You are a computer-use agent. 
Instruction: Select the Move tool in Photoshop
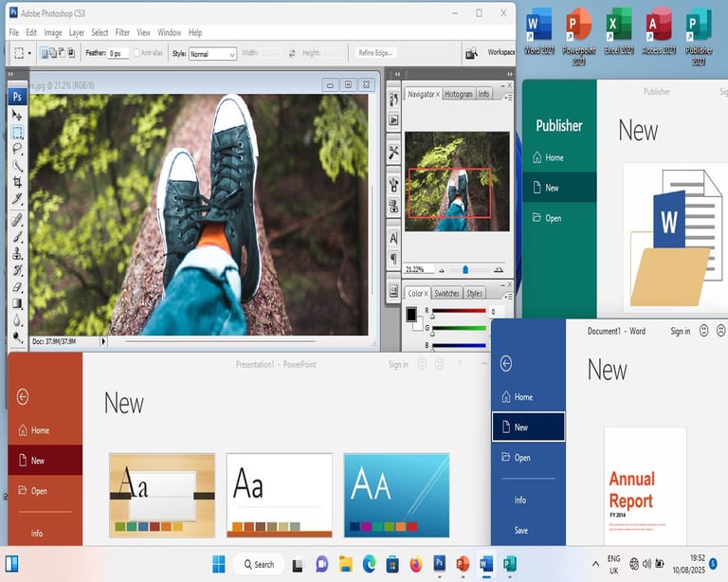tap(17, 115)
